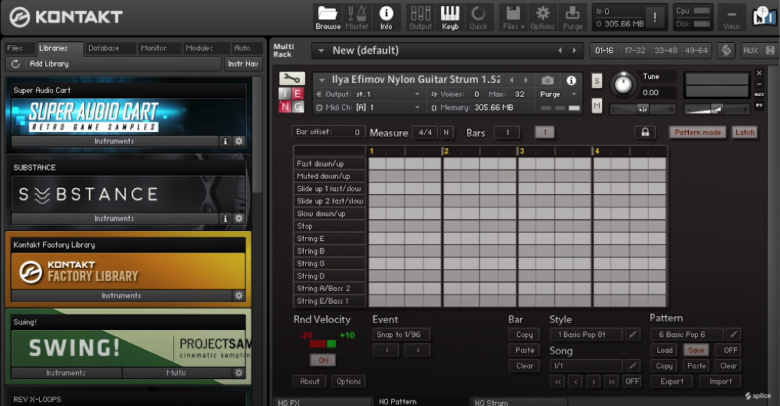
Task: Open the instrument Purge dropdown
Action: pyautogui.click(x=558, y=94)
